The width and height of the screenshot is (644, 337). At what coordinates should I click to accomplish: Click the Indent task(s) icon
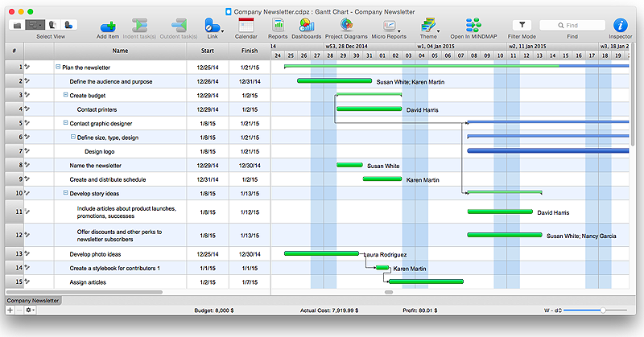point(139,26)
